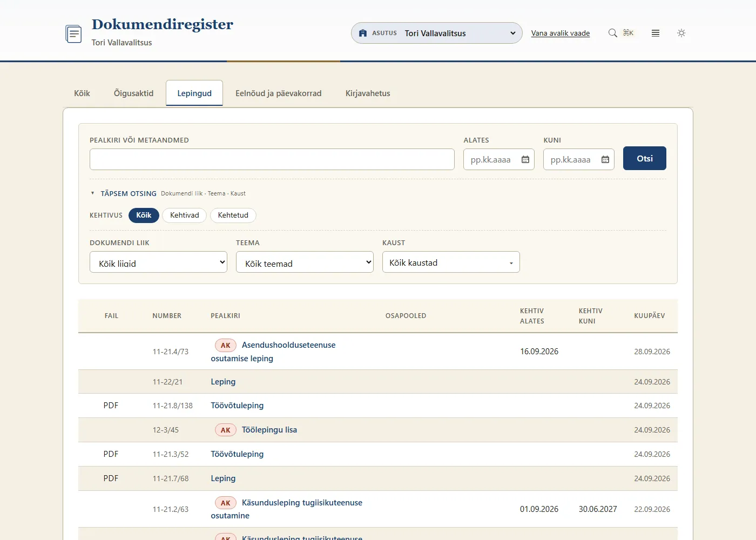Click AK badge on Töölepingu lisa row
This screenshot has width=756, height=540.
(x=226, y=430)
